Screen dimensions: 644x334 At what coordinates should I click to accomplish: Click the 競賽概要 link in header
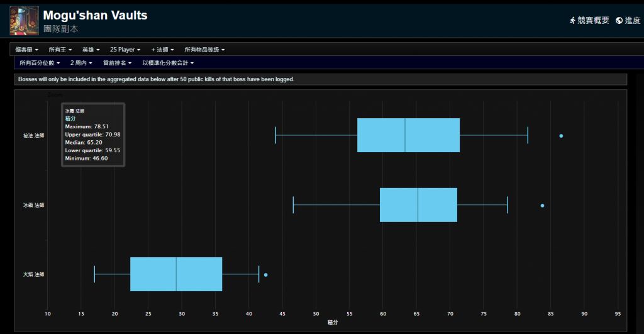[x=593, y=21]
